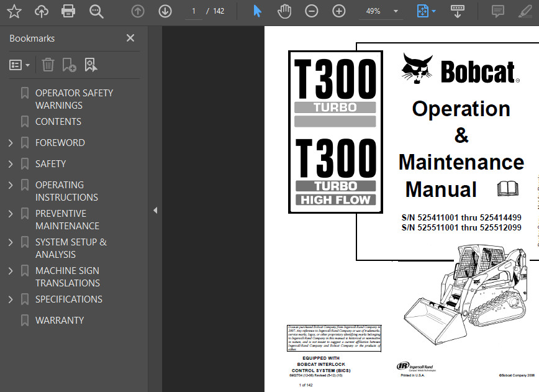Jump to MACHINE SIGN TRANSLATIONS section

click(x=68, y=277)
